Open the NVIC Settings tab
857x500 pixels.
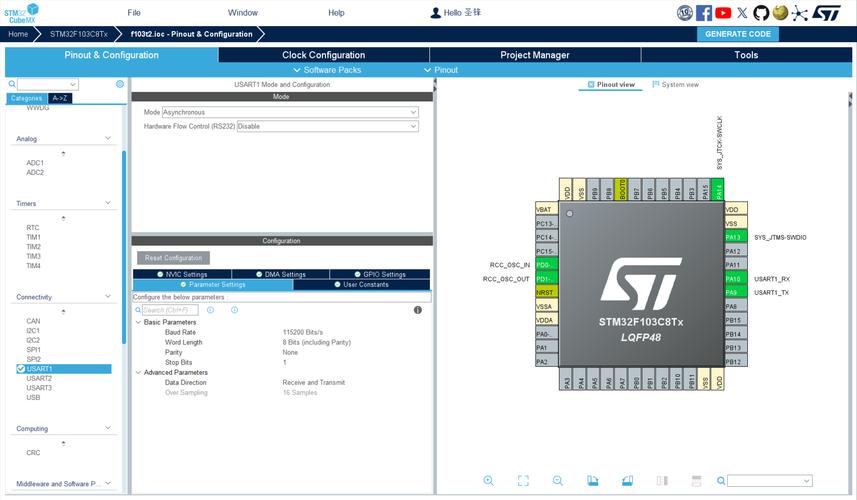(x=182, y=274)
